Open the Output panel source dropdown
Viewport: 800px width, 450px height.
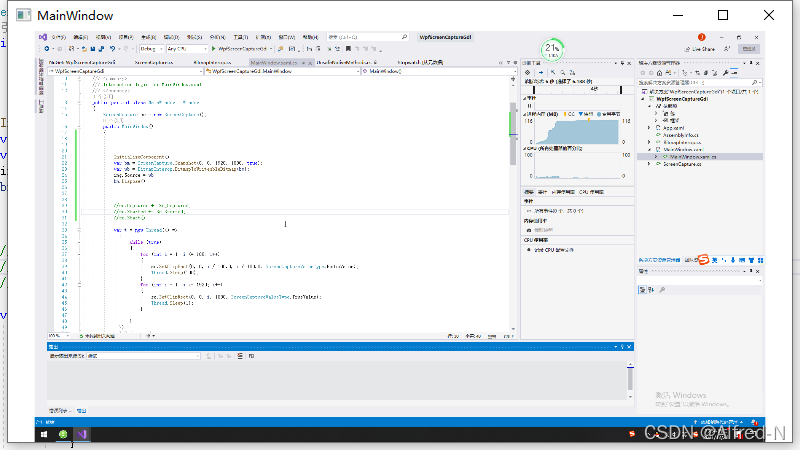143,356
